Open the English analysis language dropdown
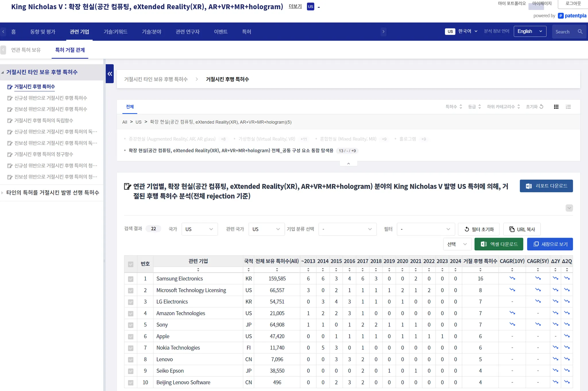588x391 pixels. coord(530,32)
